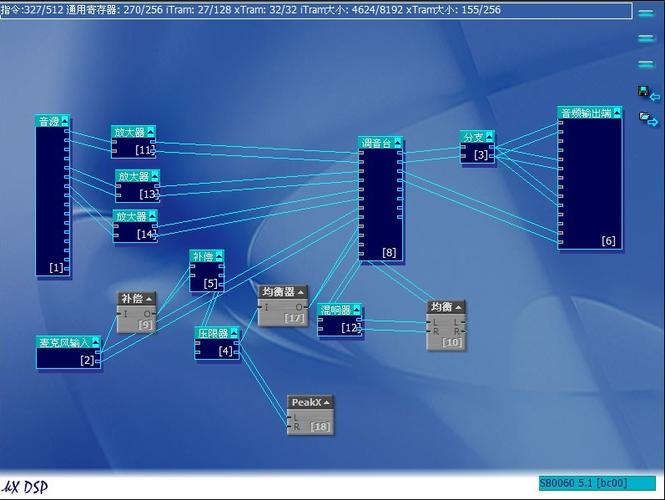Screen dimensions: 665x500
Task: Select the 麦克风输入 module title
Action: click(x=64, y=342)
